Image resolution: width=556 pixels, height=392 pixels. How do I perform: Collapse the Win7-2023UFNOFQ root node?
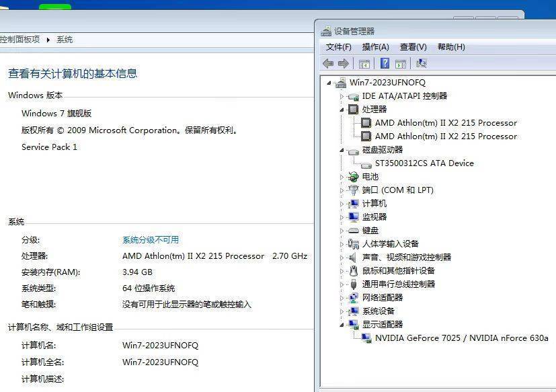[329, 83]
